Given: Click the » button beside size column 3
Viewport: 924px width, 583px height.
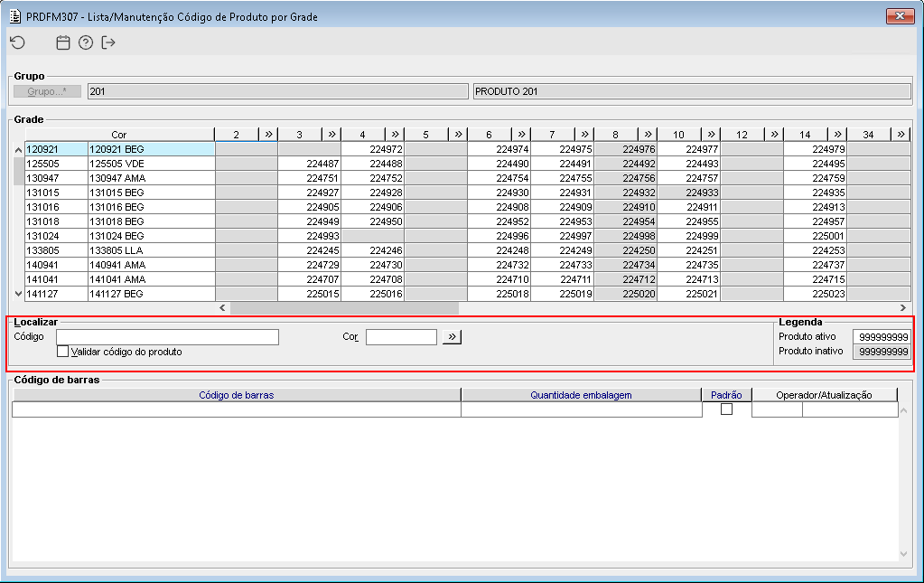Looking at the screenshot, I should (x=331, y=135).
